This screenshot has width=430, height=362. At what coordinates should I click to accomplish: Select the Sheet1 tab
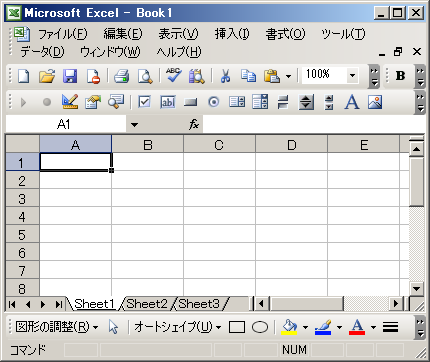click(94, 304)
